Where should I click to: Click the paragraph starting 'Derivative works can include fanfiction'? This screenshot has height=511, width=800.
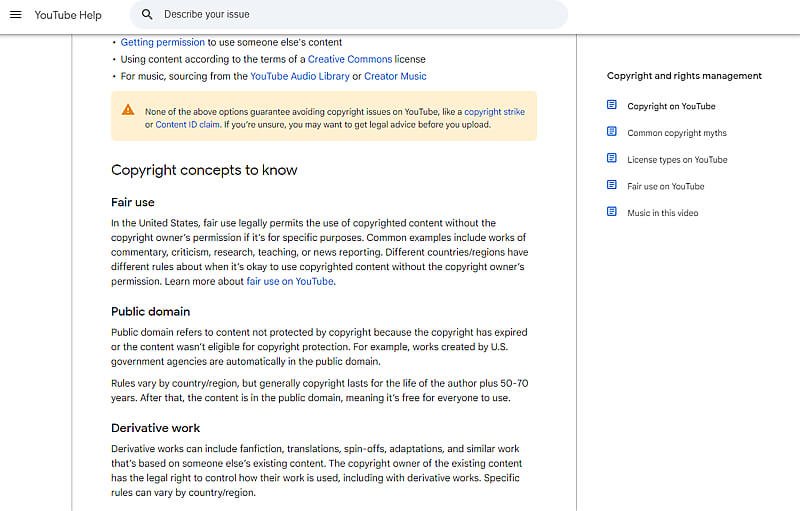pos(317,471)
